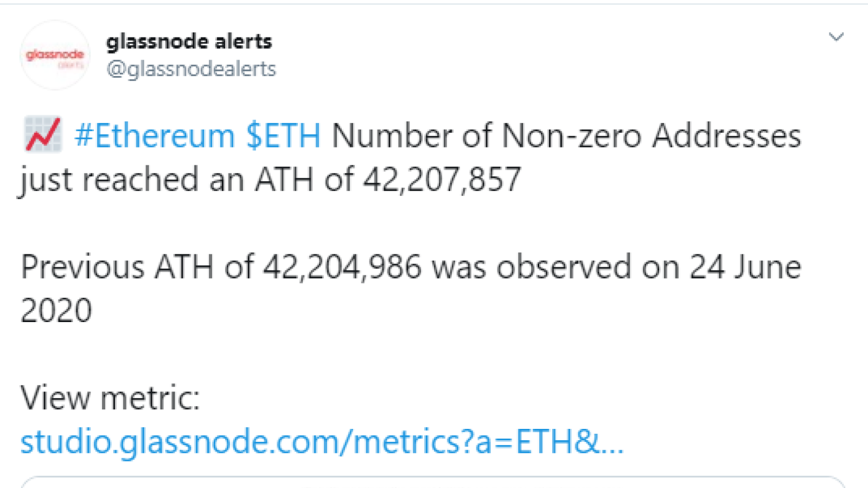Click the glassnode alerts display name
The width and height of the screenshot is (868, 488).
[189, 41]
